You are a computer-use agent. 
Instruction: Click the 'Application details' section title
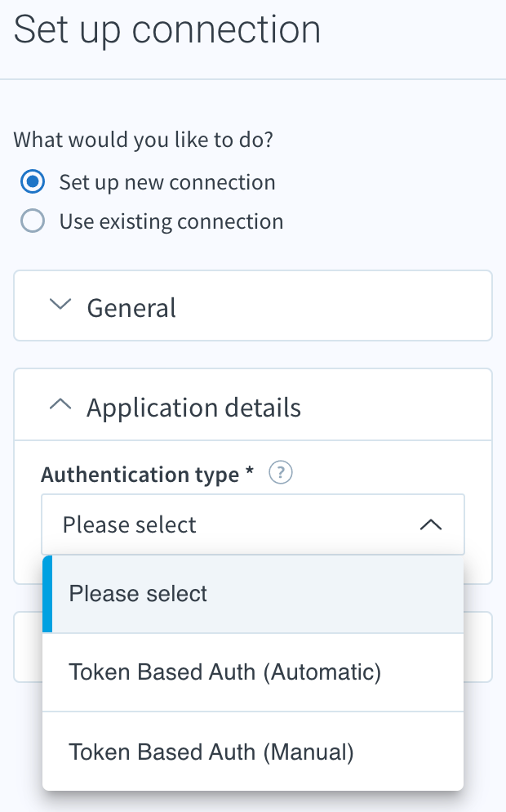coord(193,408)
